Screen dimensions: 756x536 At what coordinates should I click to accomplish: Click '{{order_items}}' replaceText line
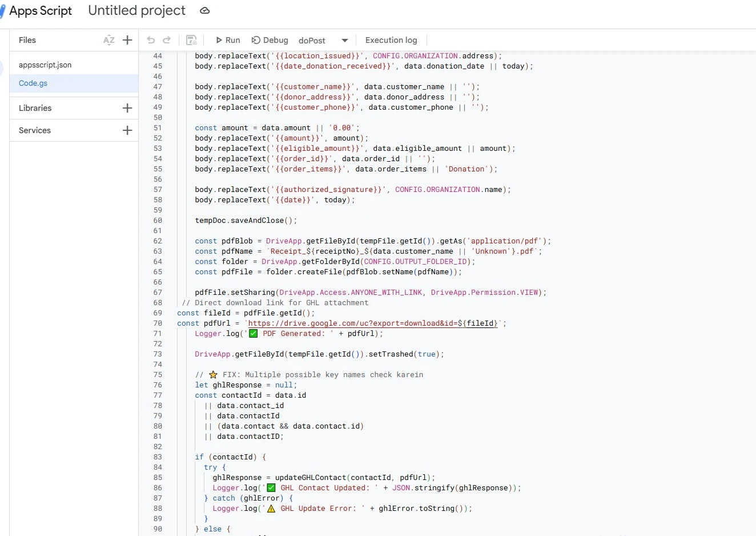tap(346, 169)
